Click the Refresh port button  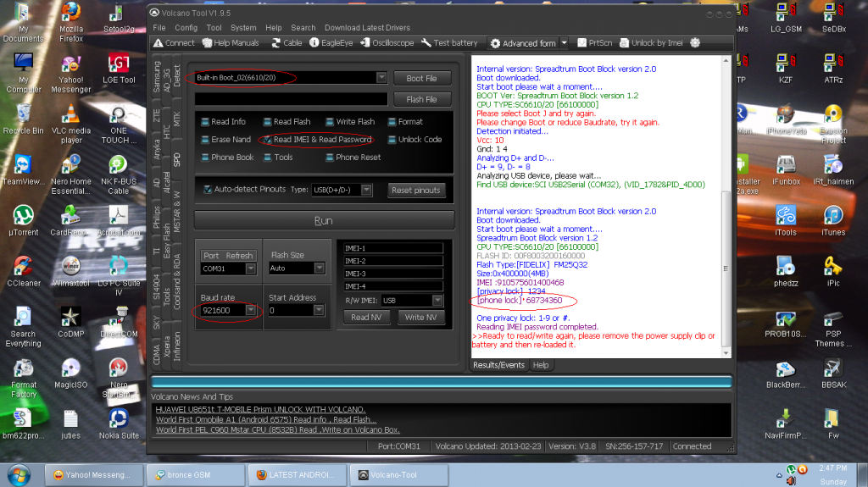point(239,256)
